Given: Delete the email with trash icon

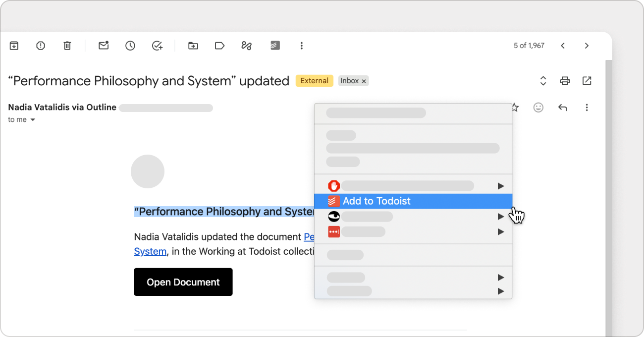Looking at the screenshot, I should point(67,46).
